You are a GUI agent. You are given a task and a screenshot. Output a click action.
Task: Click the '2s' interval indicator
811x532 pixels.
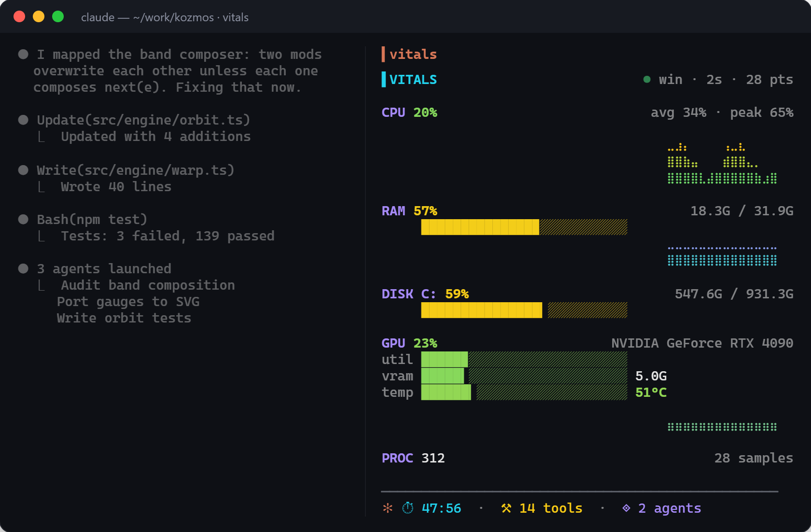point(714,79)
